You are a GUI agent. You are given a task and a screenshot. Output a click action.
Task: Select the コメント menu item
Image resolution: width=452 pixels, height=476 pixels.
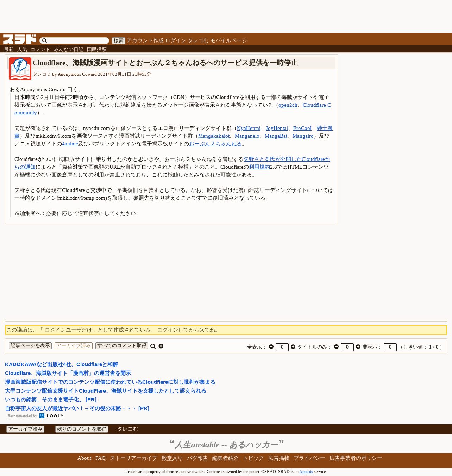point(40,49)
